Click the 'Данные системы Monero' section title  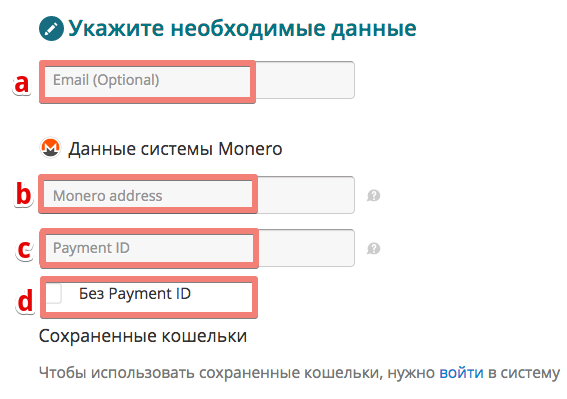[x=175, y=149]
